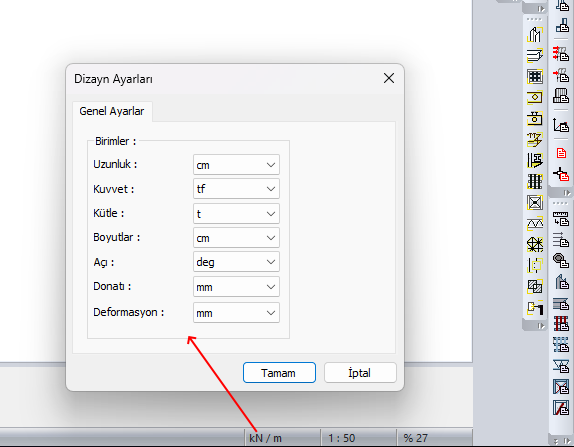Click the steel beam settings icon
This screenshot has width=574, height=447.
pos(561,303)
